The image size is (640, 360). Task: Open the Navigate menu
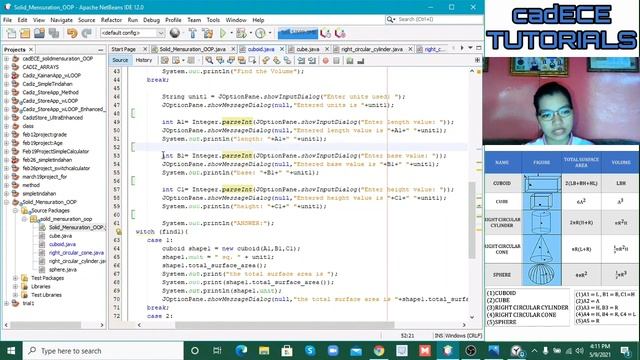[x=61, y=20]
